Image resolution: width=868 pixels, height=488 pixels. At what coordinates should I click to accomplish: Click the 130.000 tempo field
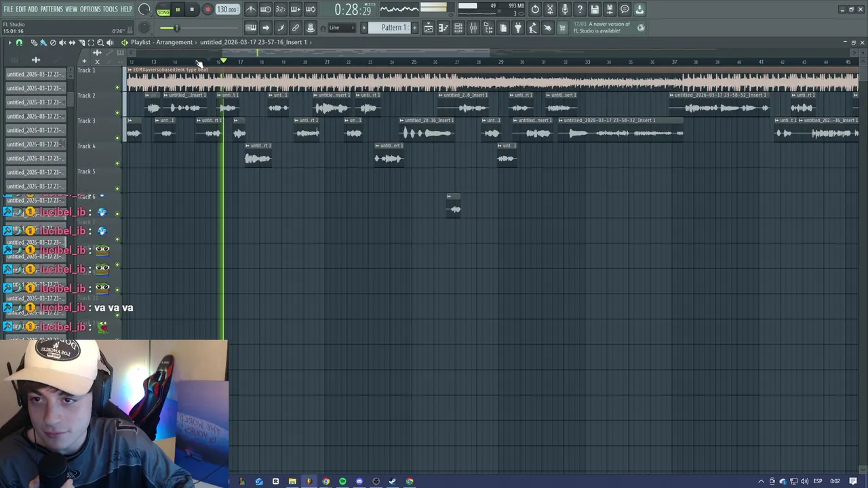(x=227, y=9)
